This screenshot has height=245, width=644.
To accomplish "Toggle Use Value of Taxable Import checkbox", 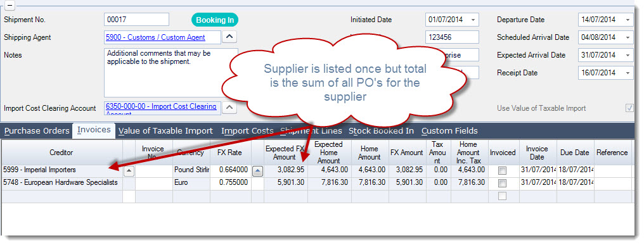I will [629, 108].
